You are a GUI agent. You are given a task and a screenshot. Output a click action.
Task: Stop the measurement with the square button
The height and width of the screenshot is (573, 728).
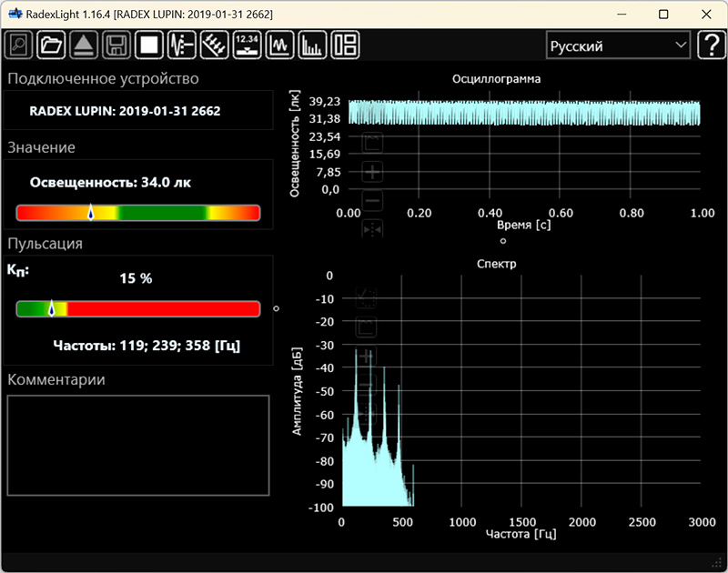pyautogui.click(x=148, y=45)
